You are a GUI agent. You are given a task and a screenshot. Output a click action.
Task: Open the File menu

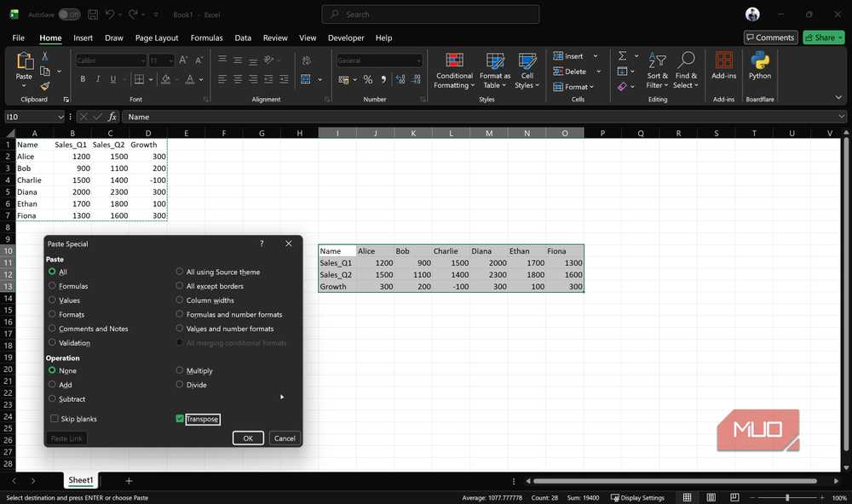point(19,37)
